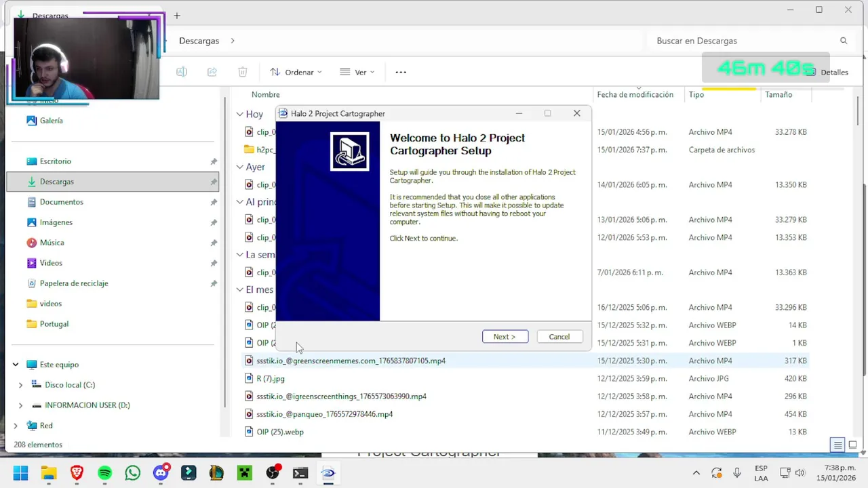
Task: Open a new Explorer tab with plus
Action: coord(177,16)
